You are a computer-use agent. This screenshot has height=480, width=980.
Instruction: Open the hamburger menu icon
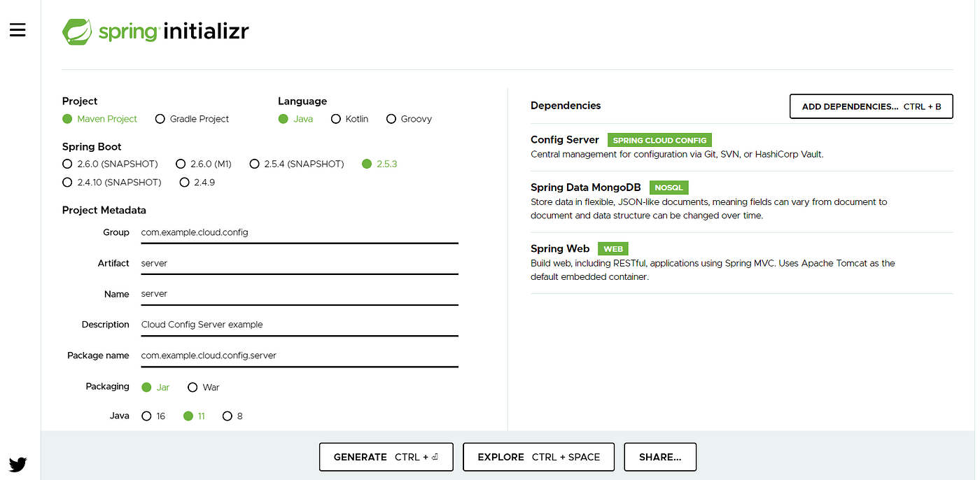(x=17, y=29)
